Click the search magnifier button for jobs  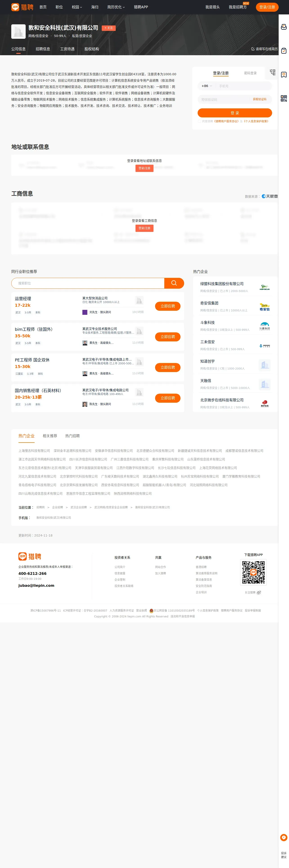tap(174, 283)
